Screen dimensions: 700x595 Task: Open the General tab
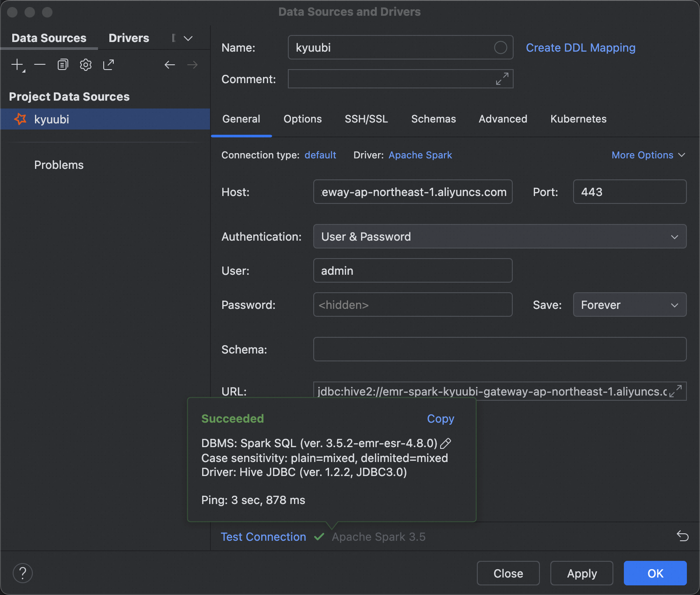[x=241, y=119]
